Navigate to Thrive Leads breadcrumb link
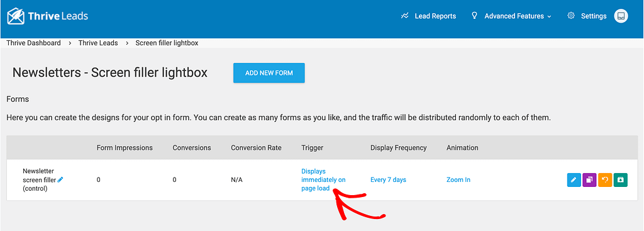644x231 pixels. [98, 43]
